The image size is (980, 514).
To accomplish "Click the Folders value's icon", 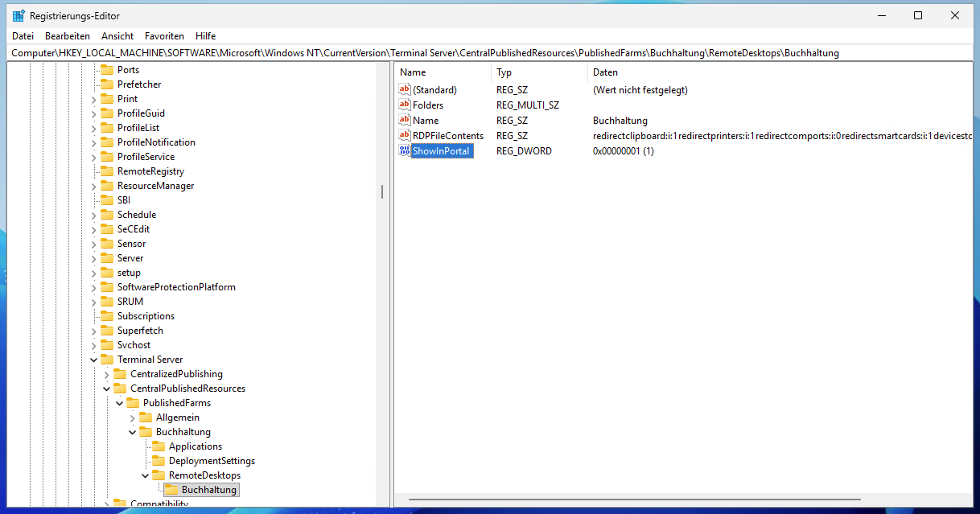I will pos(405,105).
